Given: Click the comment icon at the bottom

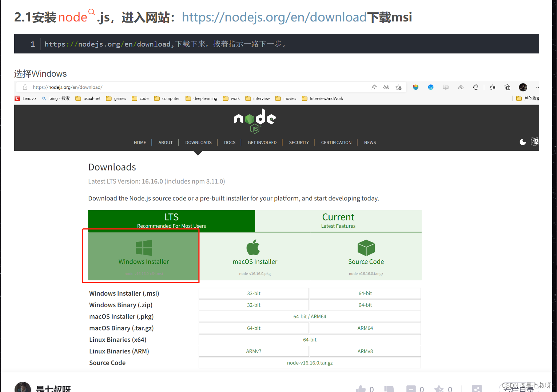Looking at the screenshot, I should tap(411, 389).
